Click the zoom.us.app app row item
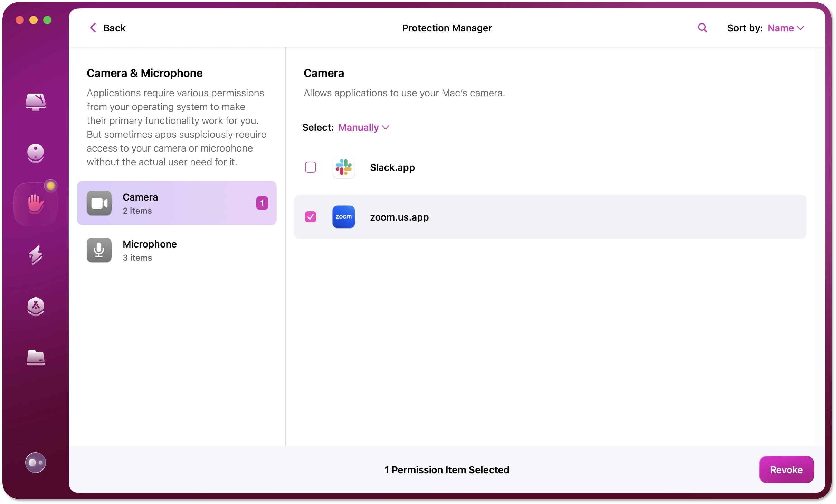Viewport: 836px width, 504px height. point(549,216)
